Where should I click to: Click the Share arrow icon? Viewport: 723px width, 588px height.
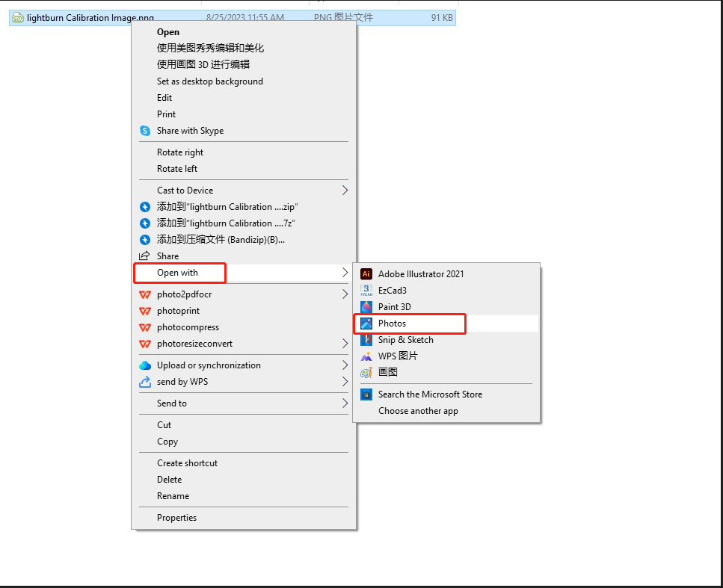click(145, 256)
